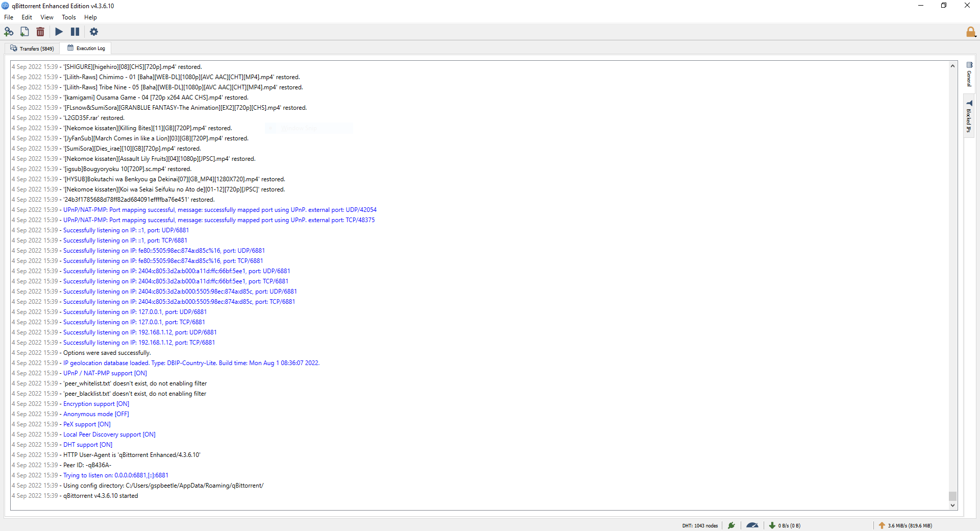This screenshot has height=531, width=980.
Task: Toggle alternative speed limits speedometer icon
Action: pos(752,525)
